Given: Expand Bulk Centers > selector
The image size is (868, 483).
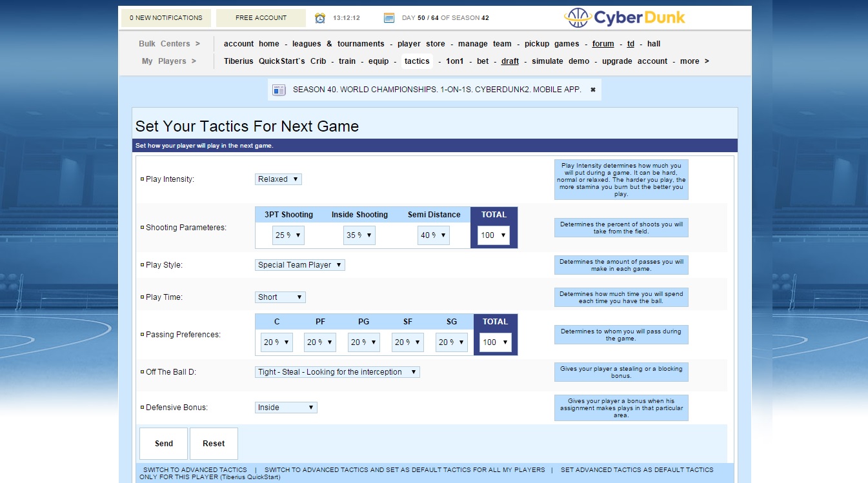Looking at the screenshot, I should (169, 44).
